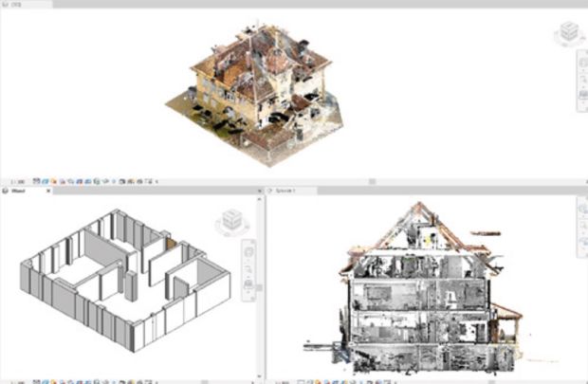Toggle Highlight Displacement Sets in top view bar

point(139,181)
